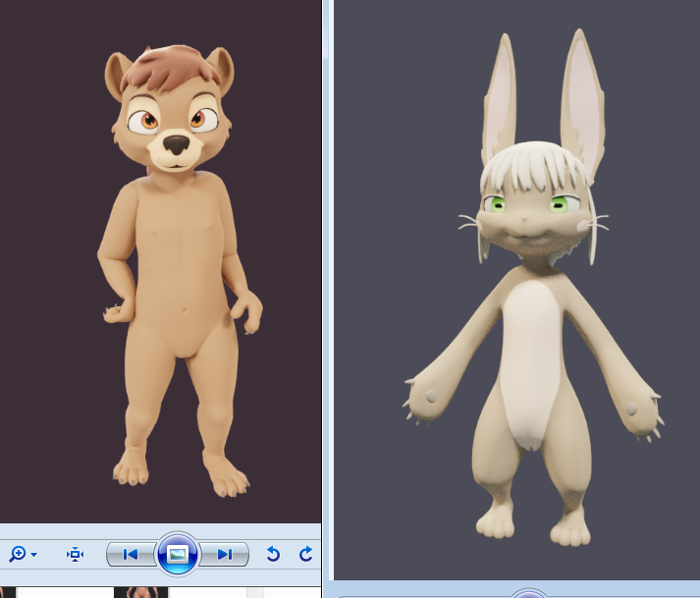Click the brown bear character image in the left viewer
The image size is (700, 598).
(179, 272)
